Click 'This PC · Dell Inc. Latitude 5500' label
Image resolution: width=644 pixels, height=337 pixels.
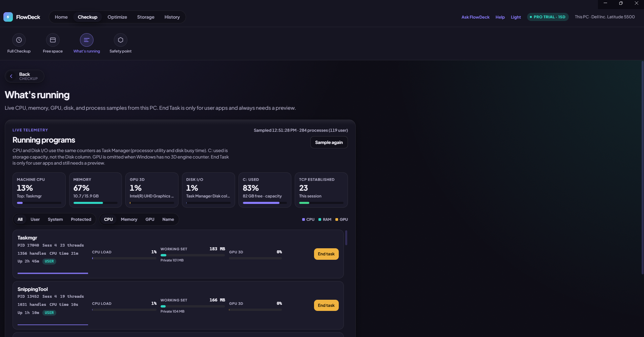click(605, 17)
